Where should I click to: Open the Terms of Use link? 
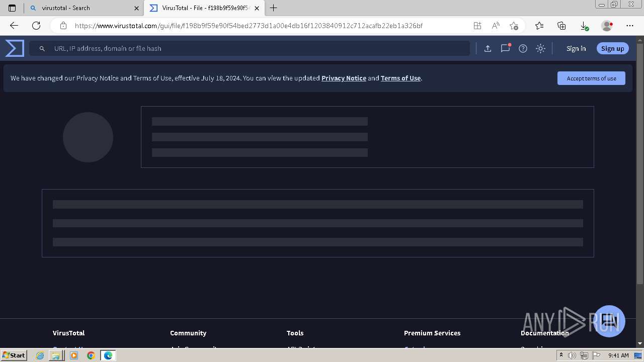pos(400,78)
